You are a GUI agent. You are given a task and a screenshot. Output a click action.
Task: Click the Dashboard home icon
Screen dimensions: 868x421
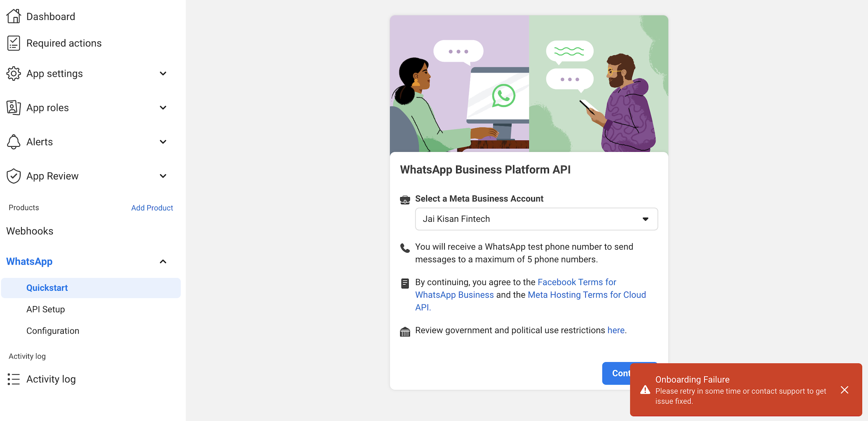(x=14, y=16)
